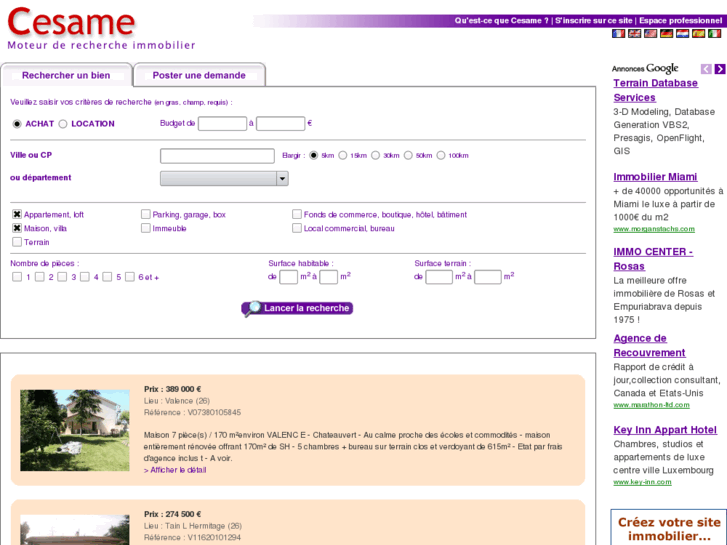
Task: Click the price 274 500 € text
Action: click(172, 514)
